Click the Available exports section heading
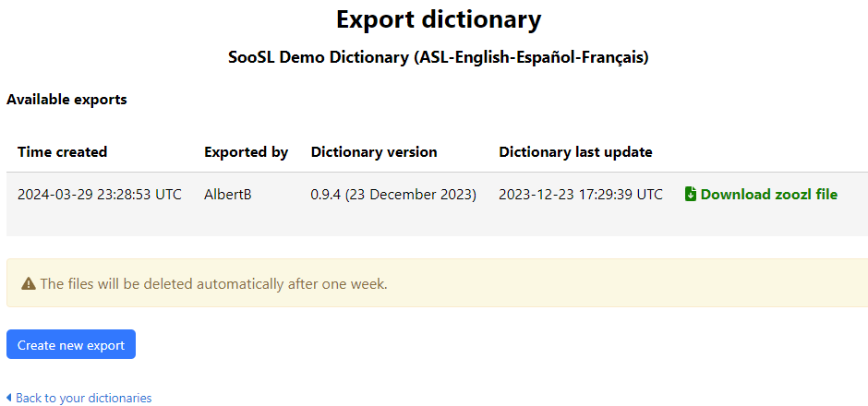The height and width of the screenshot is (406, 868). [66, 100]
